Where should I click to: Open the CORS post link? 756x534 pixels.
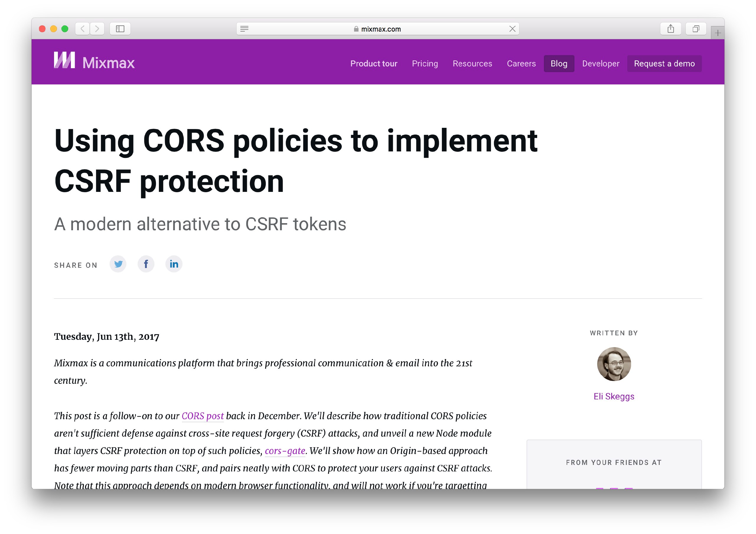pos(203,416)
